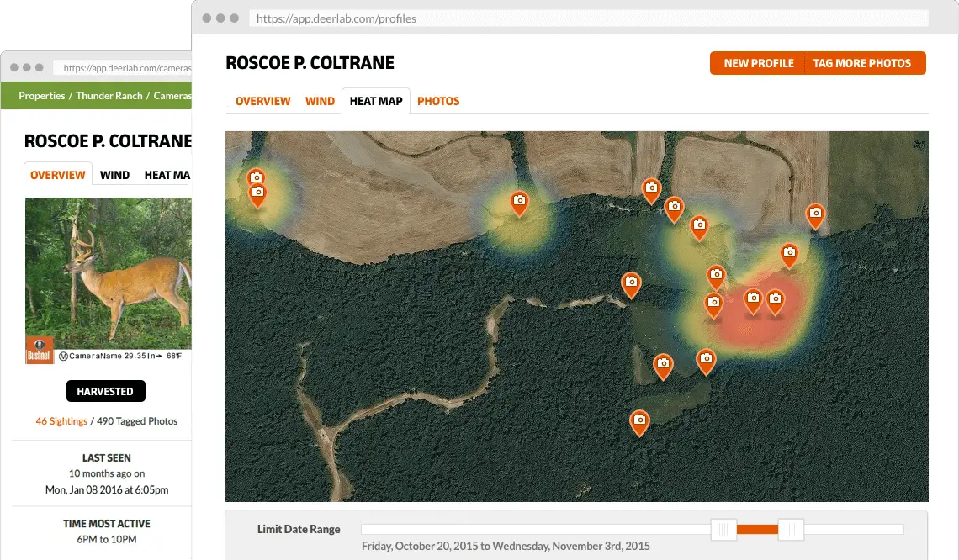Image resolution: width=959 pixels, height=560 pixels.
Task: Select the OVERVIEW tab in the left panel
Action: coord(57,174)
